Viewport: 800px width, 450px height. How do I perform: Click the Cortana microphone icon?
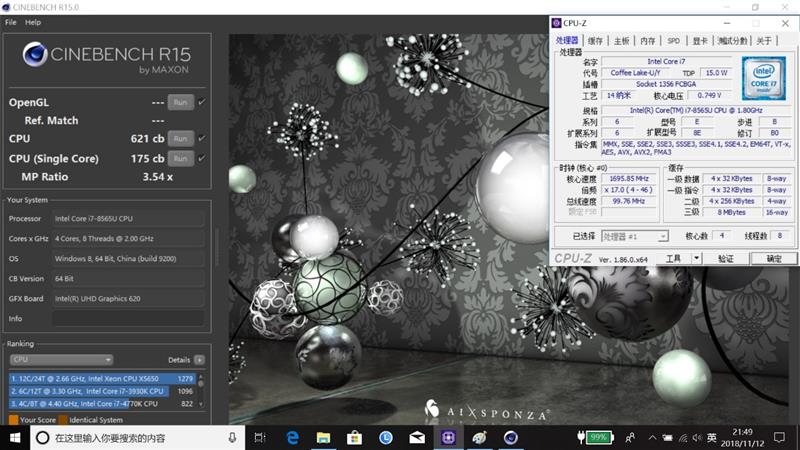click(232, 438)
